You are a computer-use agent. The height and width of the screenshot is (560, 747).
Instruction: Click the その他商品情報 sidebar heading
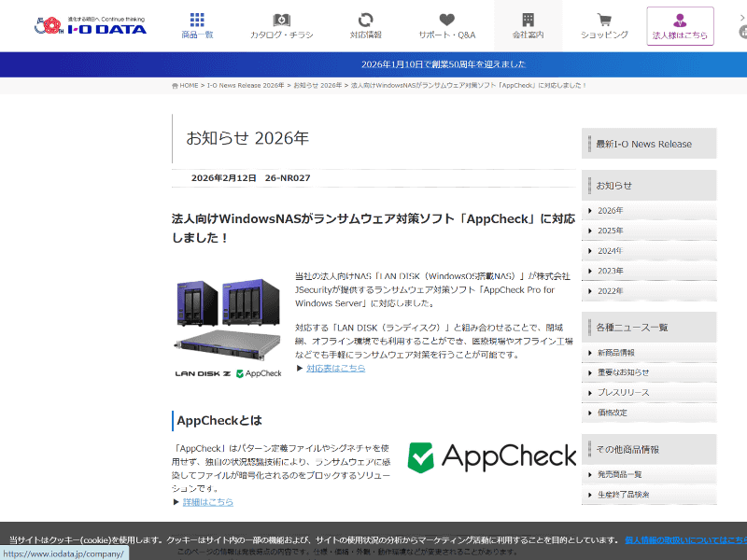pyautogui.click(x=649, y=449)
